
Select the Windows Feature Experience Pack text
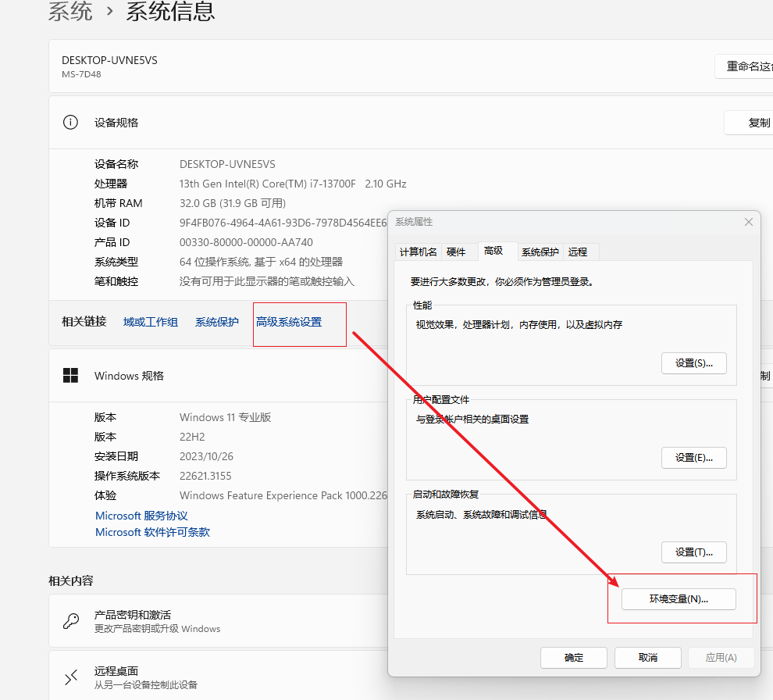coord(283,495)
